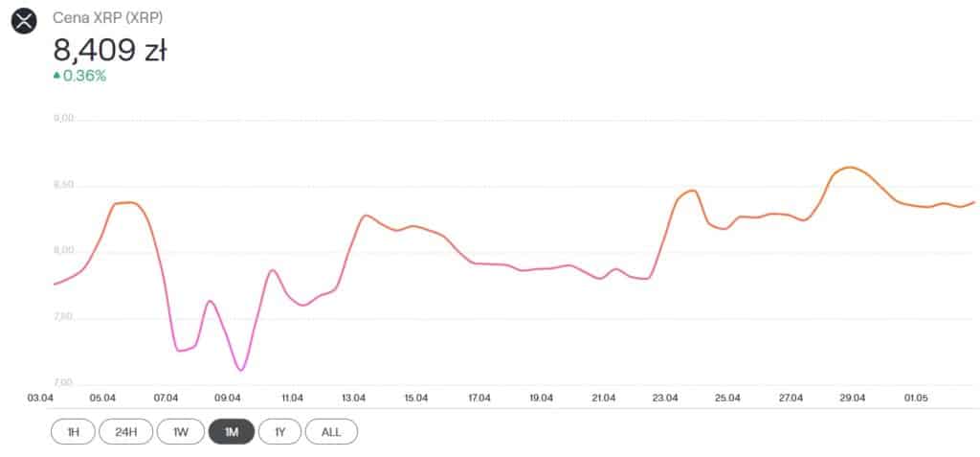Image resolution: width=980 pixels, height=457 pixels.
Task: Click the 0.36% change percentage
Action: (84, 76)
